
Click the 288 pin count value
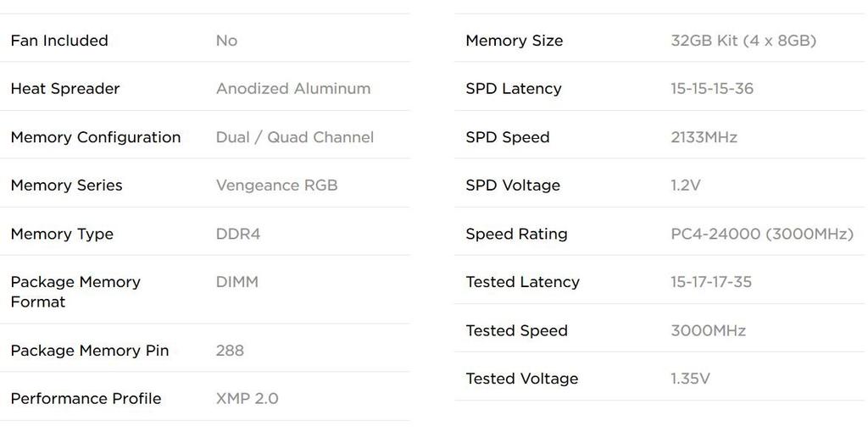pos(230,351)
